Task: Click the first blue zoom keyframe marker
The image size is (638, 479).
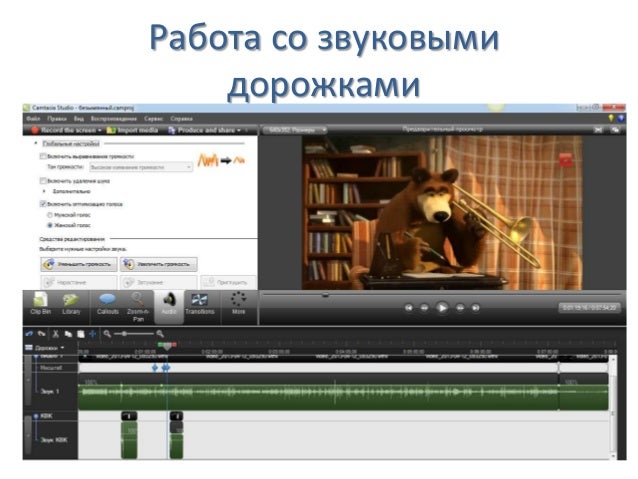Action: tap(155, 368)
